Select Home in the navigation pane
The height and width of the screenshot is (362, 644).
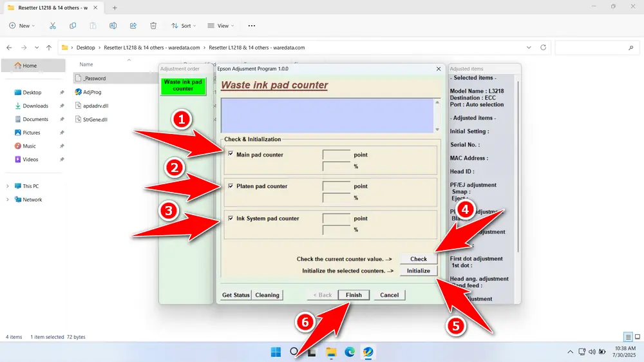point(33,65)
